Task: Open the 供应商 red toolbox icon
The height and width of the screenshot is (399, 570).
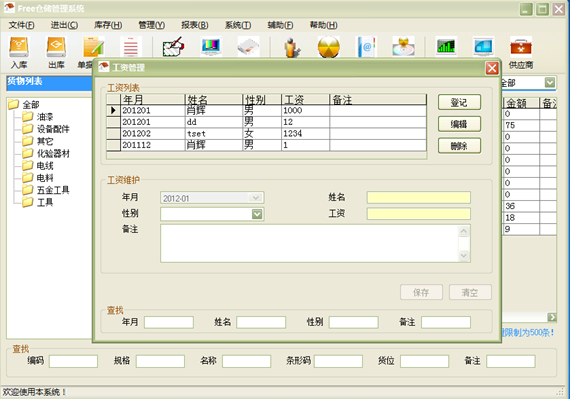Action: (x=521, y=47)
